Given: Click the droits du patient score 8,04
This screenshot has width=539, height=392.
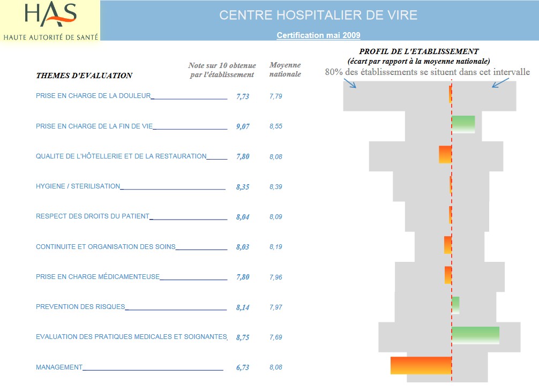Looking at the screenshot, I should coord(243,217).
